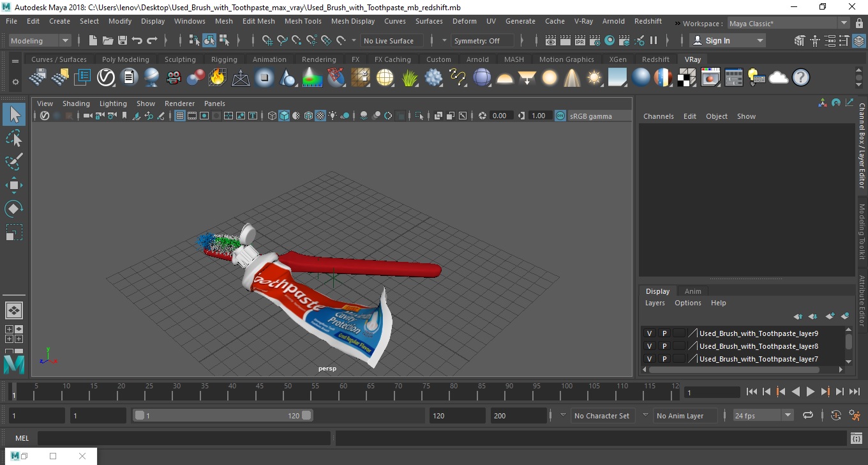
Task: Click the gamma 1.00 value field
Action: pos(539,116)
